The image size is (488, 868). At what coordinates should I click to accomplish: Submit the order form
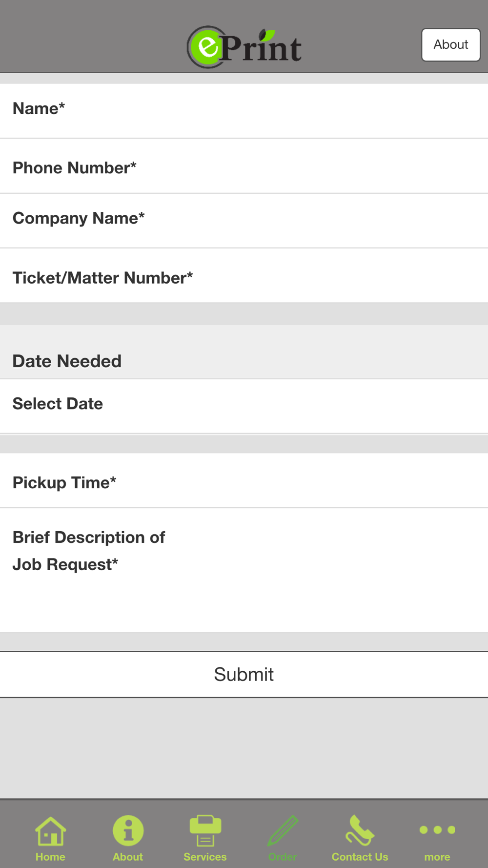point(244,674)
